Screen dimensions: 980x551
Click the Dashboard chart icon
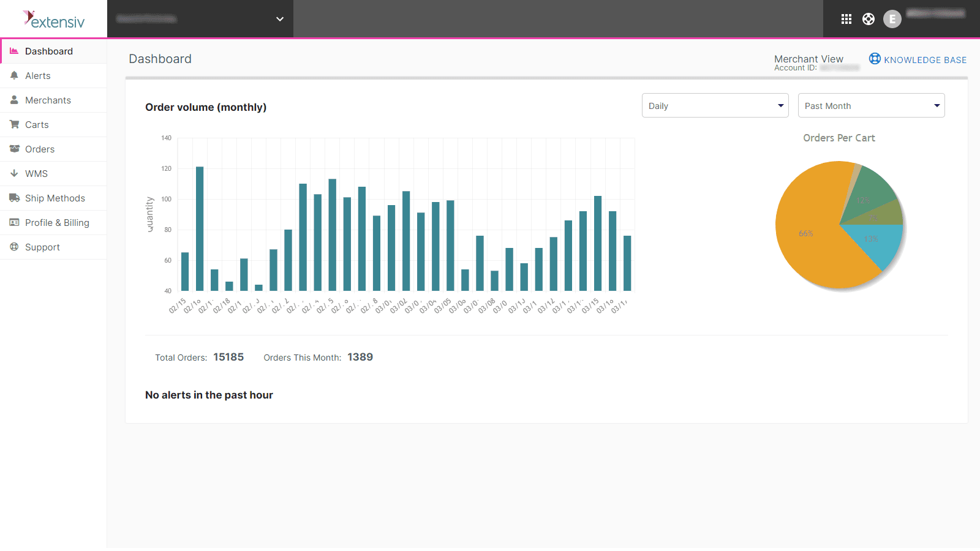pyautogui.click(x=14, y=51)
